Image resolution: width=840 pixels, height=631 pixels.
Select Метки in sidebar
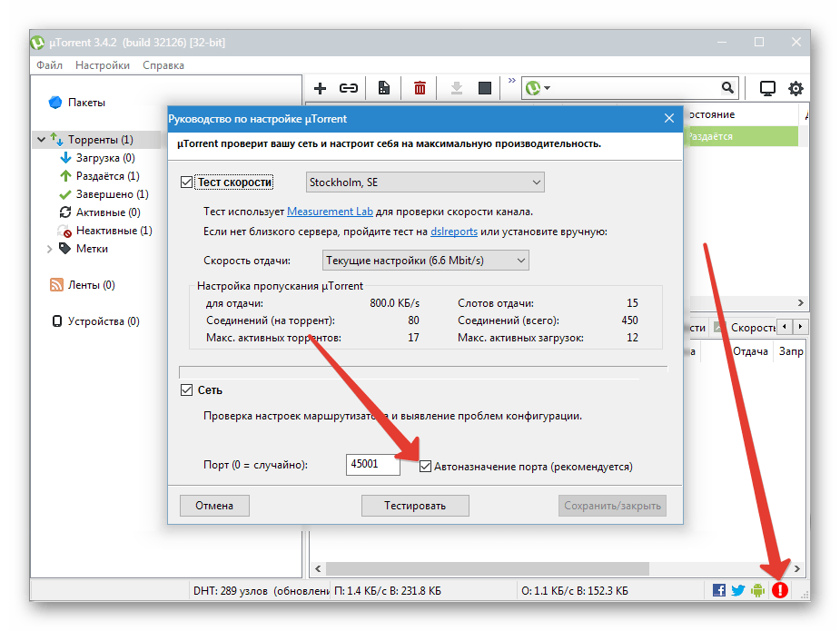click(92, 249)
